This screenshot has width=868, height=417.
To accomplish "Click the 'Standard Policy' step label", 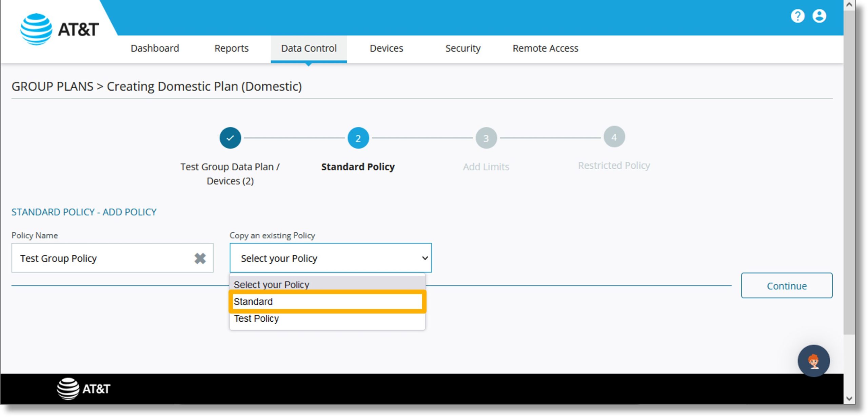I will pyautogui.click(x=358, y=167).
